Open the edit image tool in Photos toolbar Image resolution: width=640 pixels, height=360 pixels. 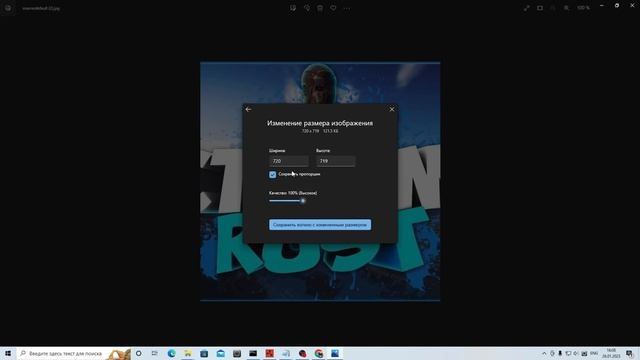pos(293,8)
